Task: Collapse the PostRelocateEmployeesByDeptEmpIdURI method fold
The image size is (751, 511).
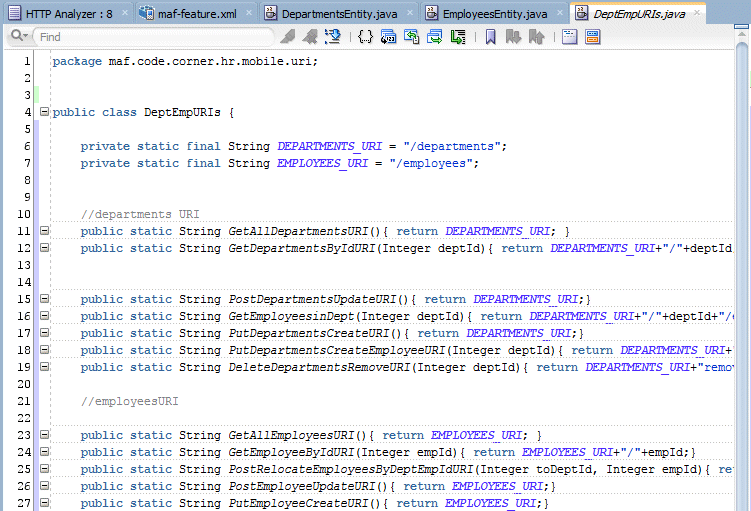Action: point(44,469)
